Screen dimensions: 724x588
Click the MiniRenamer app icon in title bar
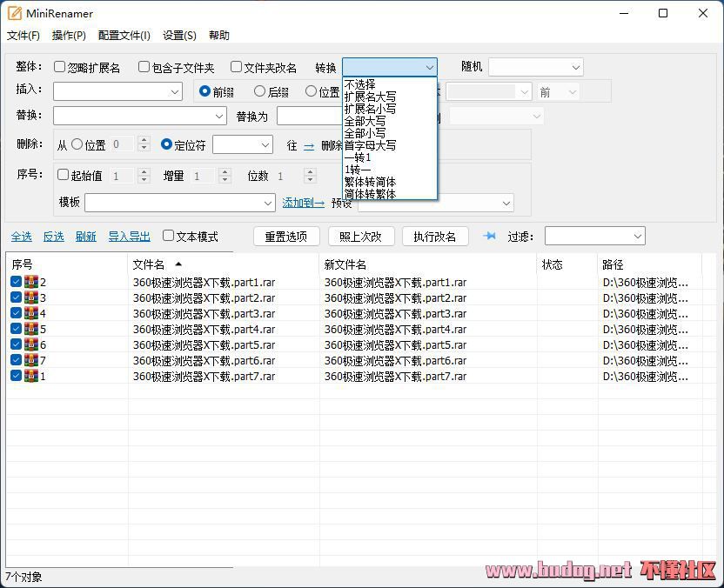pos(14,13)
